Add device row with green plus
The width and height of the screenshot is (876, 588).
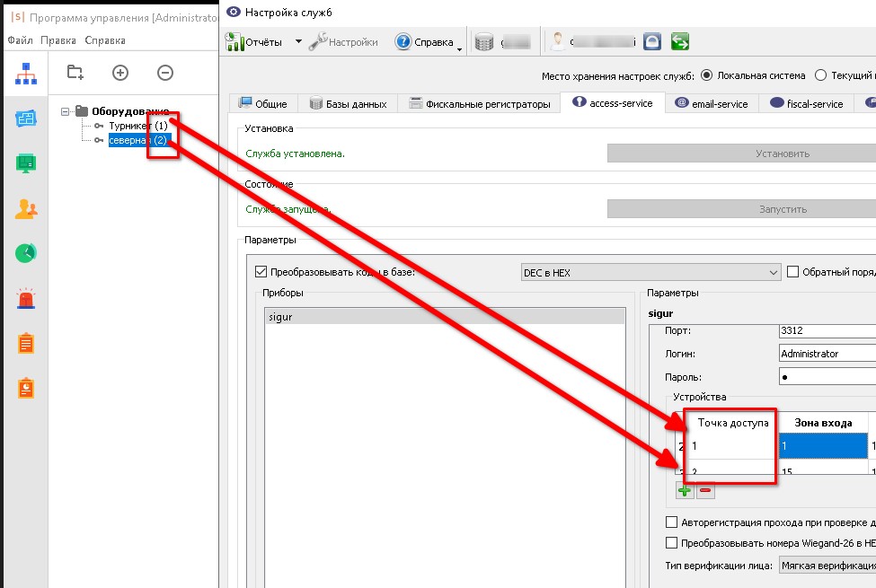(x=685, y=491)
